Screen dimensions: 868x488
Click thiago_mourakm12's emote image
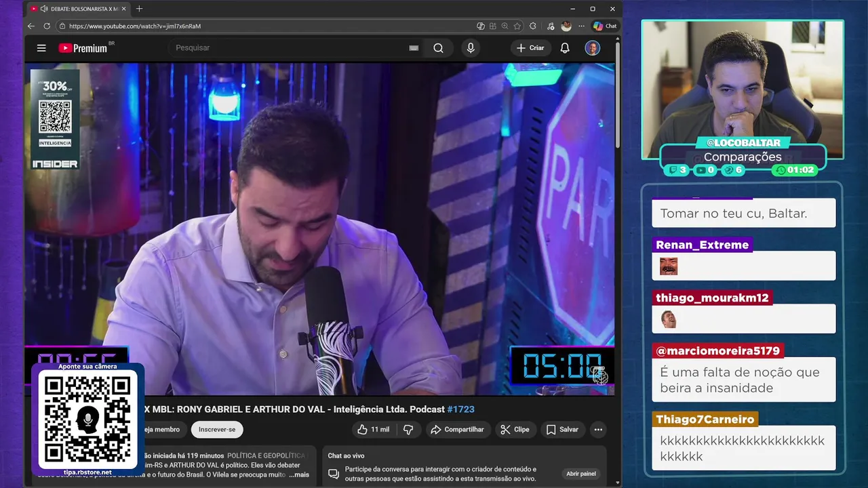669,319
